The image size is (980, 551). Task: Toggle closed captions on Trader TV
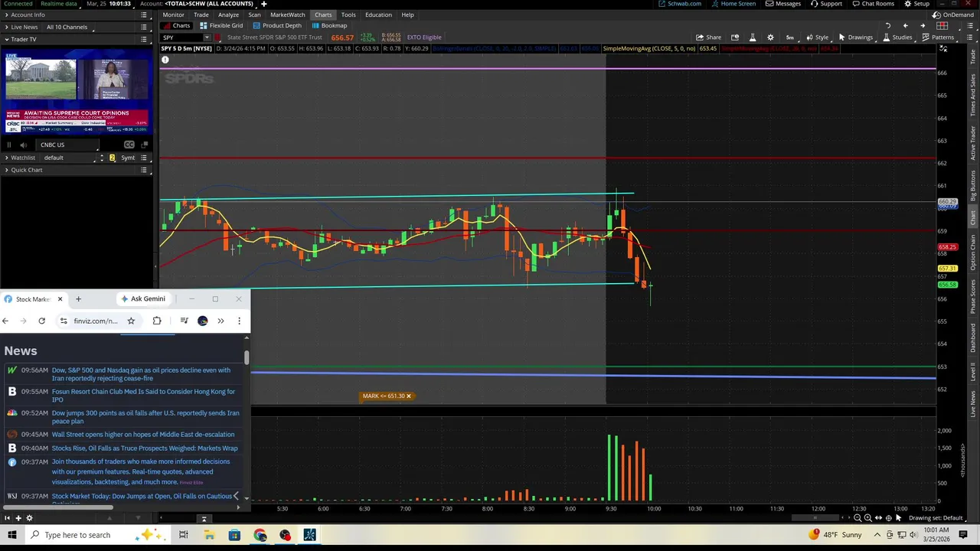coord(129,145)
